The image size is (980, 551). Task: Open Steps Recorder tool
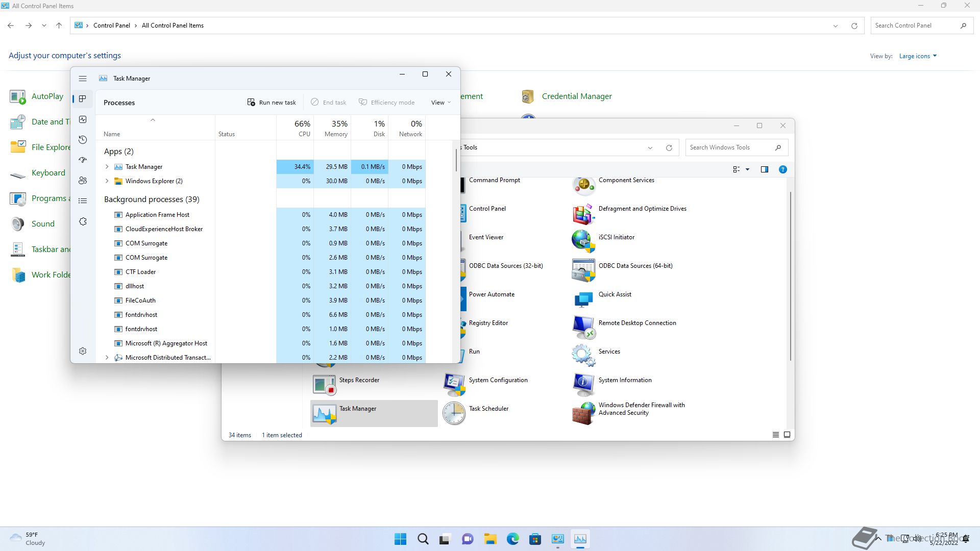click(346, 385)
